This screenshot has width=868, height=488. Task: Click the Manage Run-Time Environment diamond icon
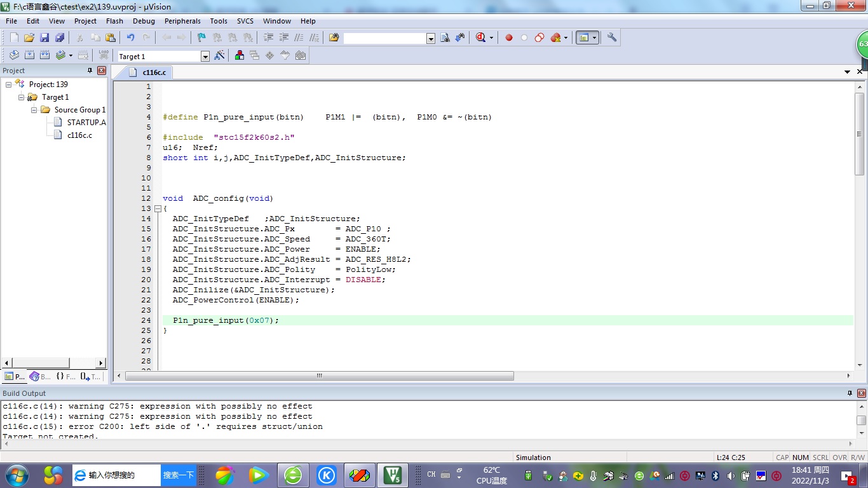270,55
